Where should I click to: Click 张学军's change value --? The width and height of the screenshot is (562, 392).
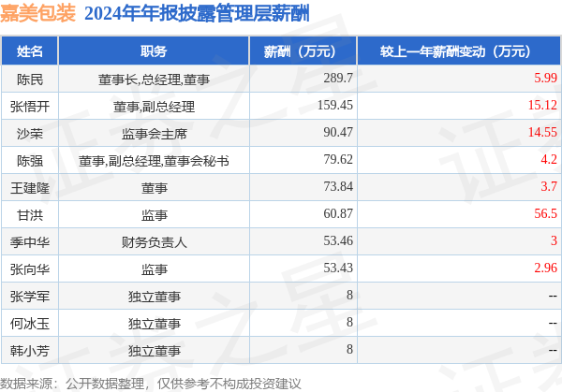pyautogui.click(x=553, y=296)
